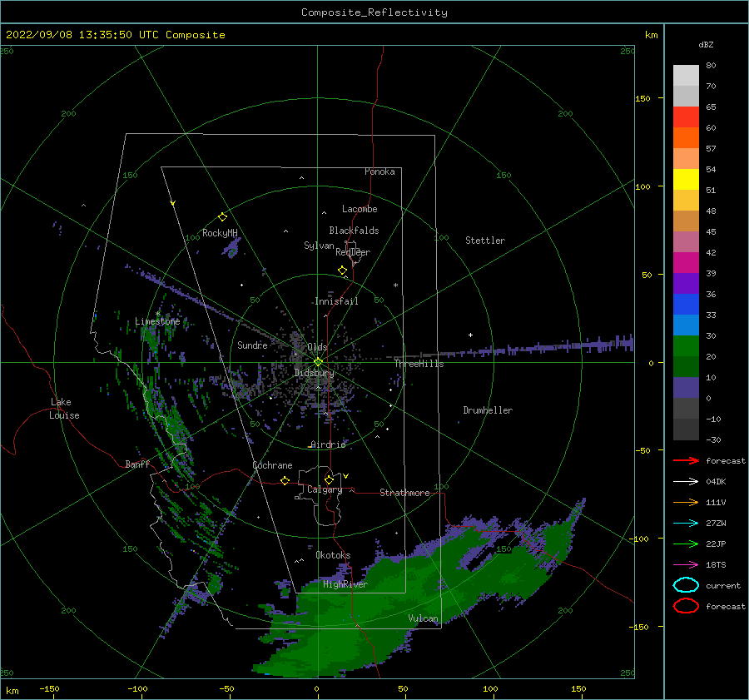Select the yellow diamond marker below RedDeer
This screenshot has width=749, height=700.
(342, 270)
